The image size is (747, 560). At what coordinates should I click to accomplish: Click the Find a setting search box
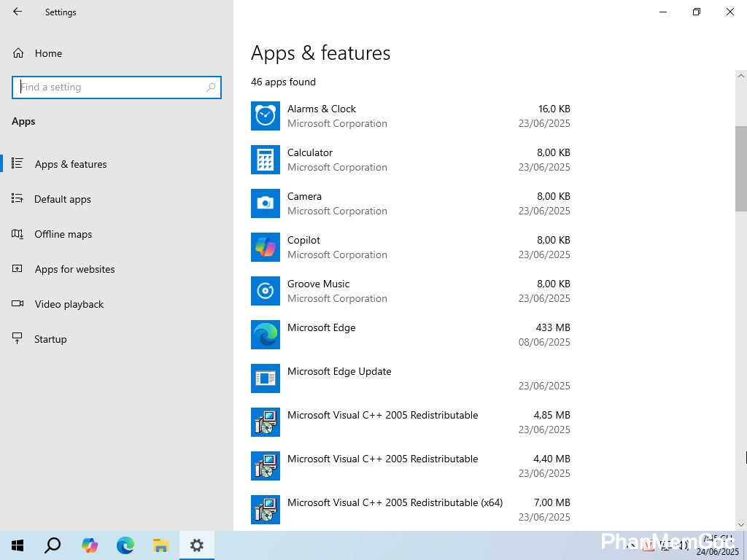(111, 87)
